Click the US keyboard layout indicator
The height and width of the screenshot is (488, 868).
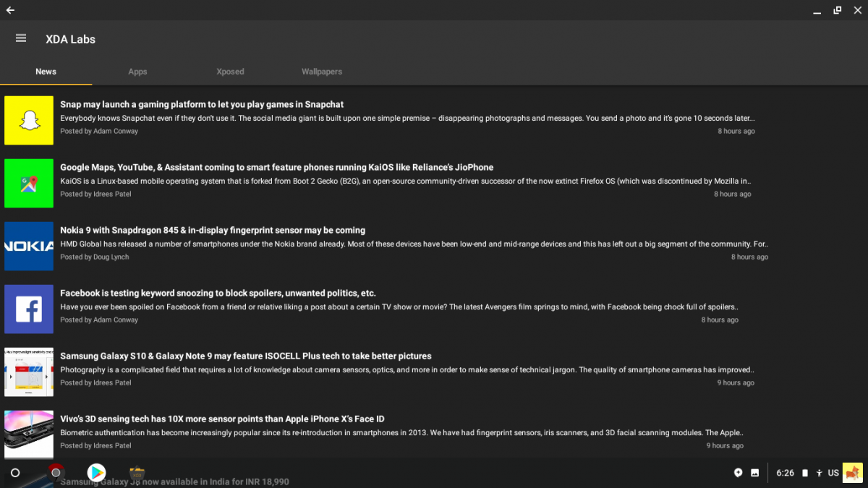tap(833, 472)
